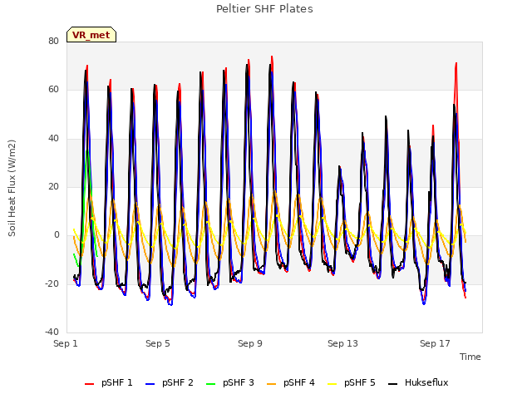
Task: Click the orange pSHF 4 legend swatch
Action: click(272, 384)
